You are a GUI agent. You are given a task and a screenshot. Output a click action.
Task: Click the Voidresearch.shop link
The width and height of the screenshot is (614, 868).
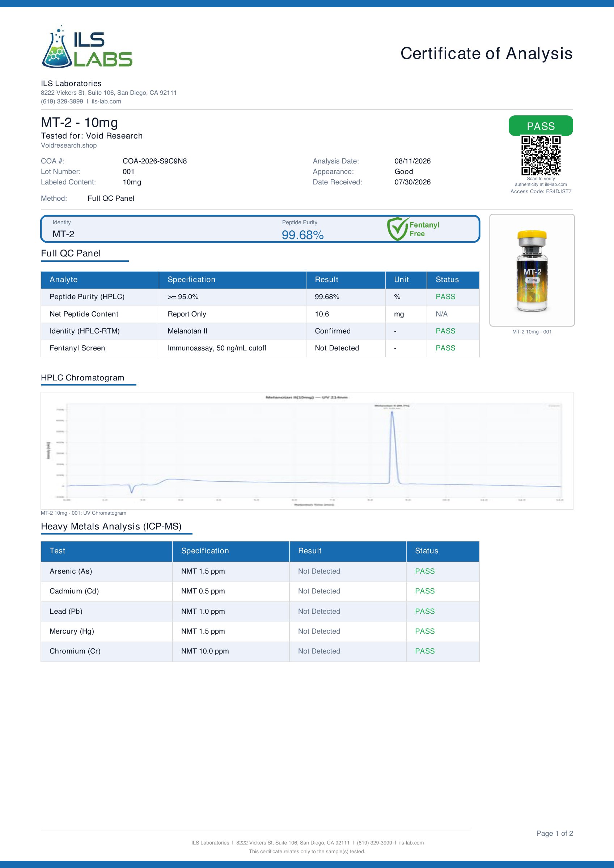tap(69, 145)
